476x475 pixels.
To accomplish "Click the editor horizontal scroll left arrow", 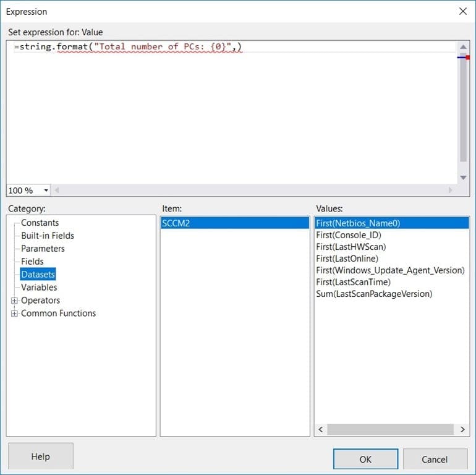I will (57, 190).
